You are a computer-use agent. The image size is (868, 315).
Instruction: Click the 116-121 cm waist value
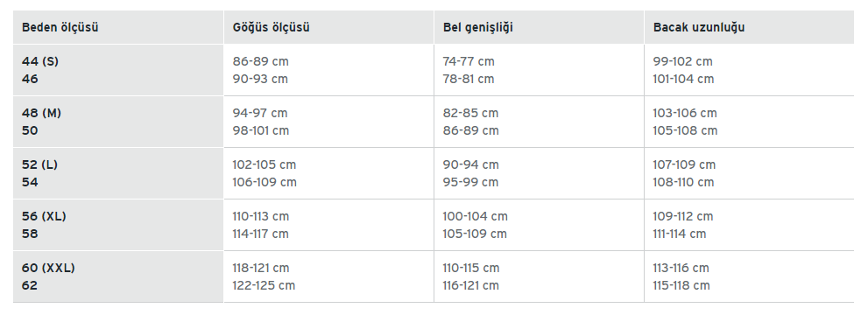coord(470,285)
